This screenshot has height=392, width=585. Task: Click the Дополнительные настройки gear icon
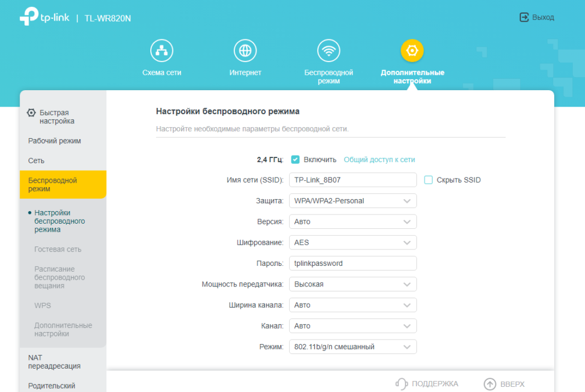point(412,51)
